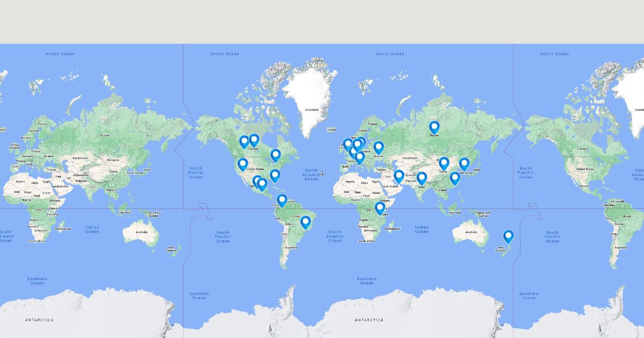Click the western United States marker
Screen dimensions: 644x338
(x=243, y=164)
